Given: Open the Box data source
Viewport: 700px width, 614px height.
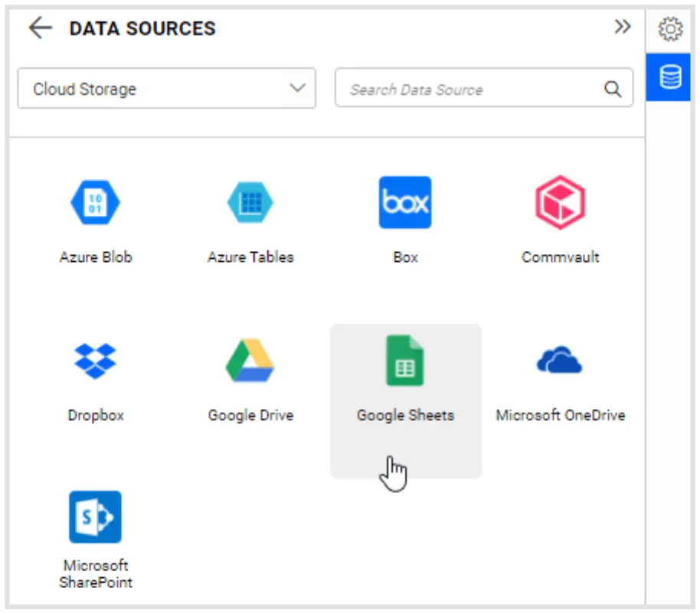Looking at the screenshot, I should coord(405,203).
